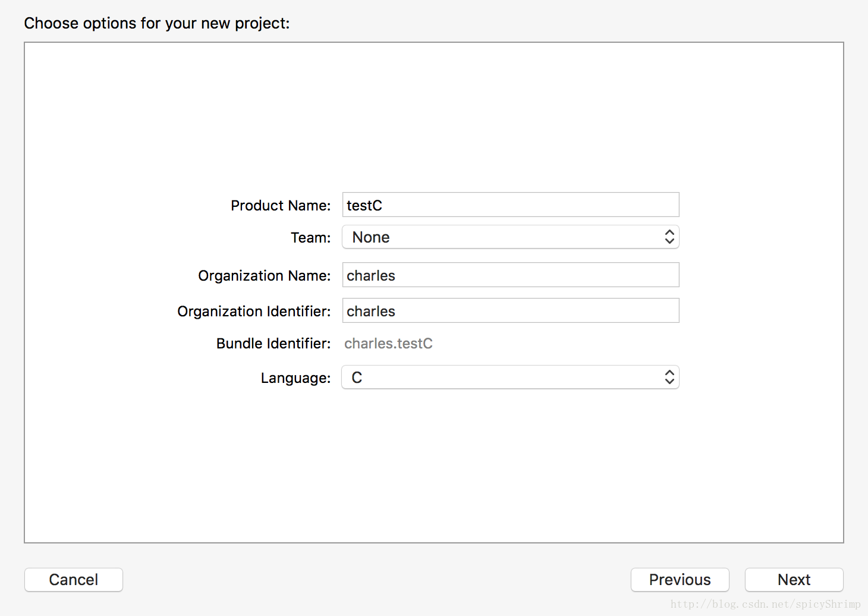Focus the Organization Name field

(x=510, y=275)
